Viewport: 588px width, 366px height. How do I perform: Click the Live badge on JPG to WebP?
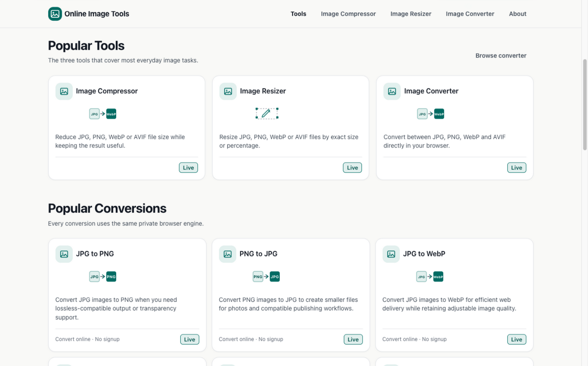(517, 339)
